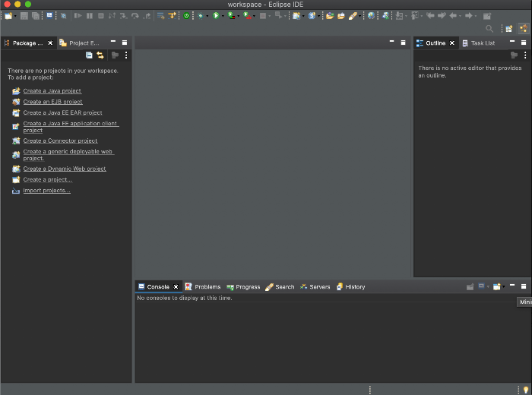Click the Open Console icon

[x=497, y=287]
